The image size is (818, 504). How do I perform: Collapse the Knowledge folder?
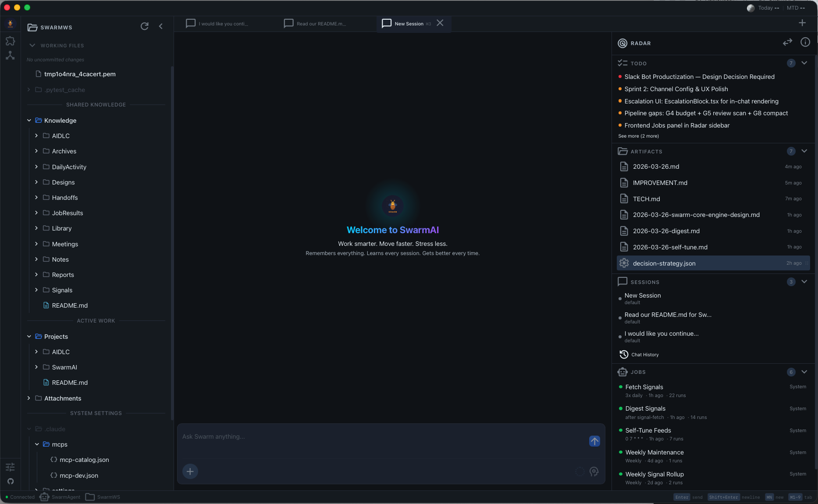pyautogui.click(x=29, y=120)
